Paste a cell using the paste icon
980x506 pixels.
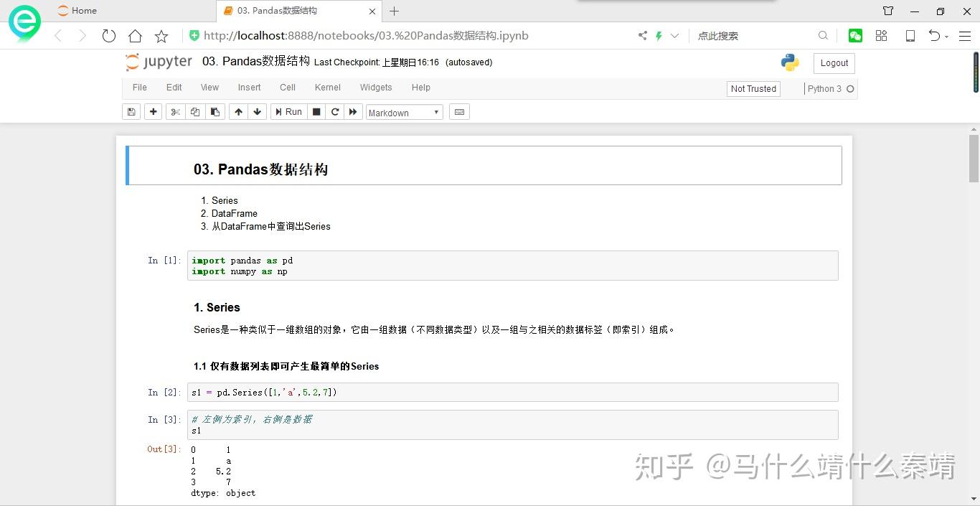pyautogui.click(x=215, y=111)
